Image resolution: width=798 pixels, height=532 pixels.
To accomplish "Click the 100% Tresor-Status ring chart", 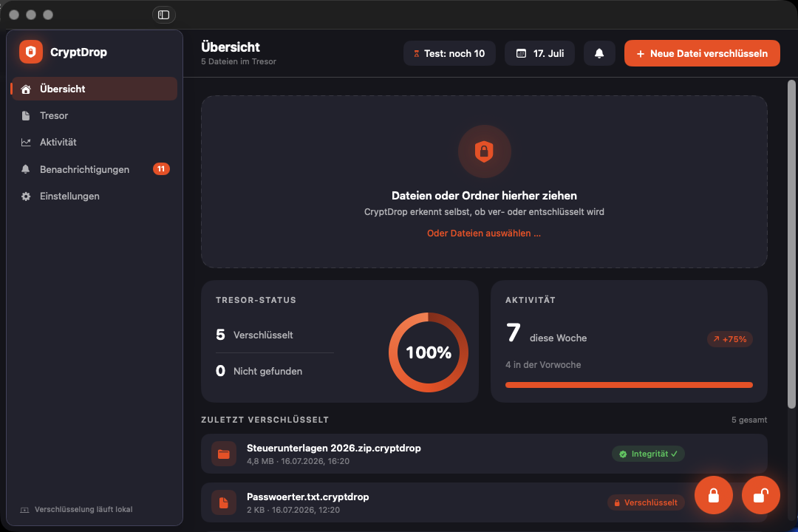I will pos(429,352).
